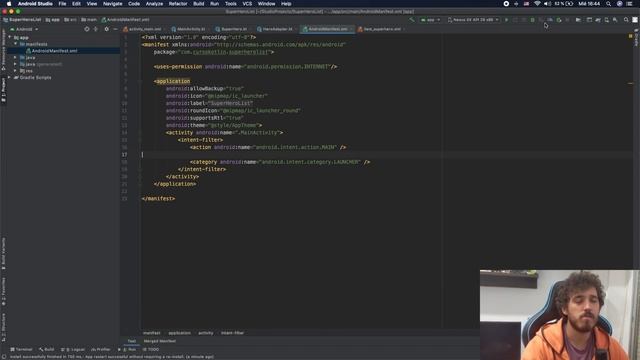The height and width of the screenshot is (360, 640).
Task: Click user account icon at toolbar far right
Action: point(635,20)
